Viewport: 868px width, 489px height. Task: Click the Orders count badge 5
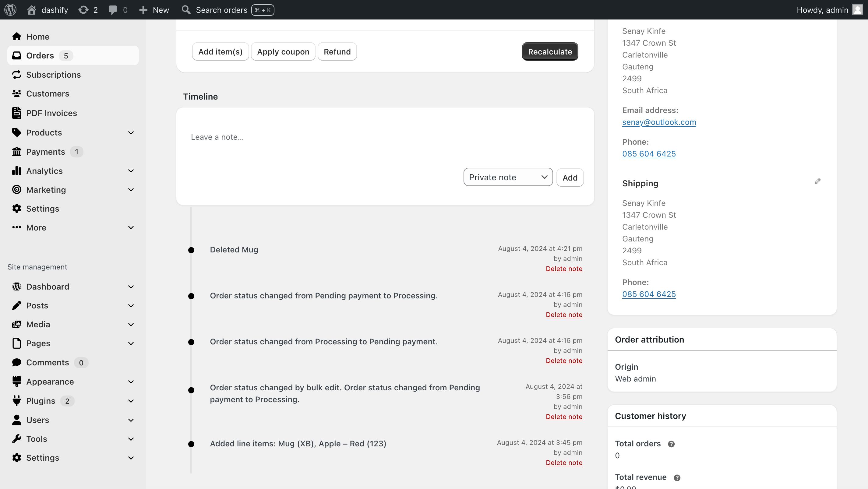tap(66, 55)
